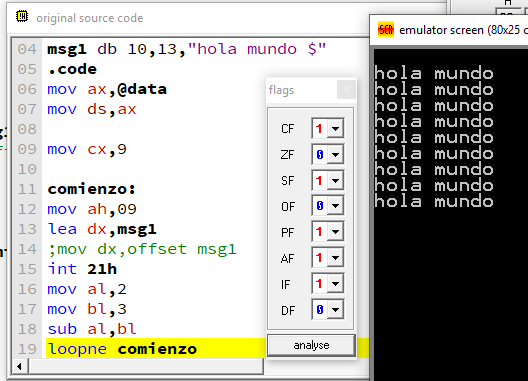Image resolution: width=528 pixels, height=381 pixels.
Task: Click 'mov bl,3' on line 17
Action: (87, 309)
